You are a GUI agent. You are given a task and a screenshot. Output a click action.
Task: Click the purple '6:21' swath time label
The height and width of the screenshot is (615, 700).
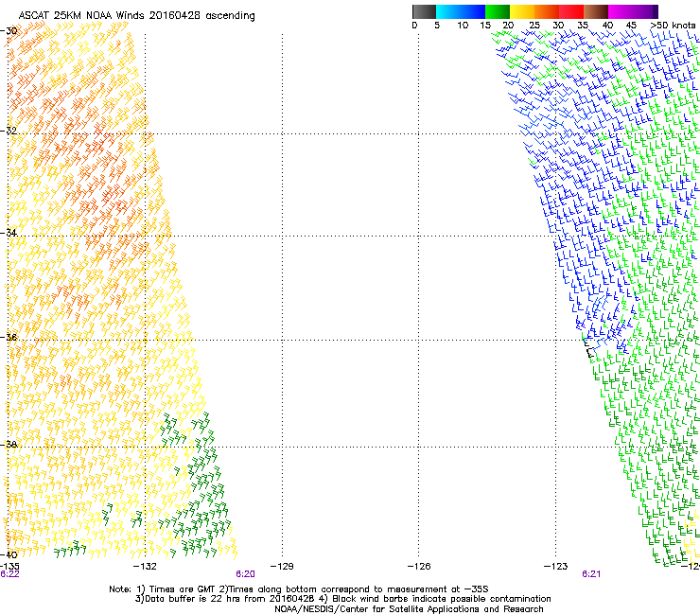pyautogui.click(x=591, y=574)
